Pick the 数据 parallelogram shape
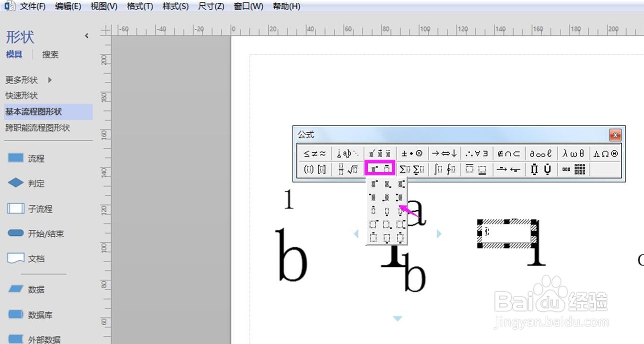This screenshot has height=344, width=644. point(26,289)
